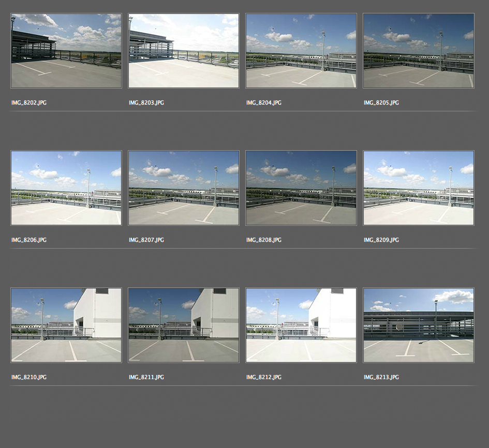Screen dimensions: 489x448
Task: Select the IMG_8202.JPG thumbnail
Action: point(66,51)
